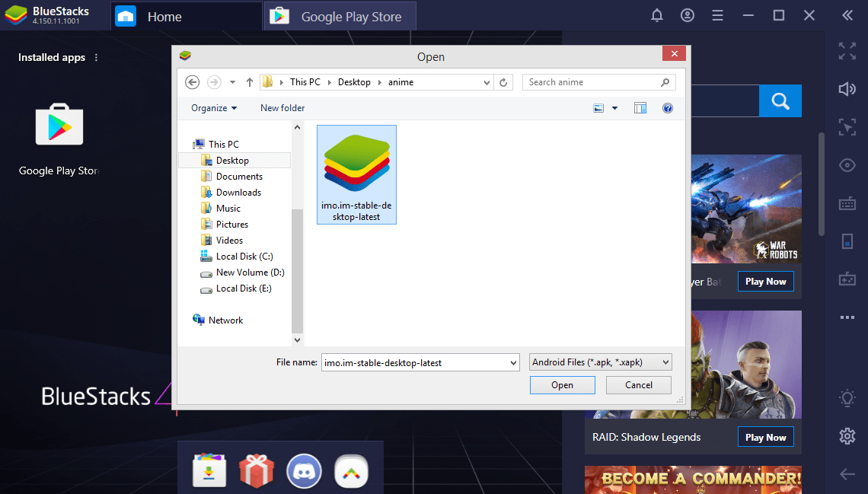The height and width of the screenshot is (494, 868).
Task: Select Pictures in navigation tree
Action: click(x=232, y=225)
